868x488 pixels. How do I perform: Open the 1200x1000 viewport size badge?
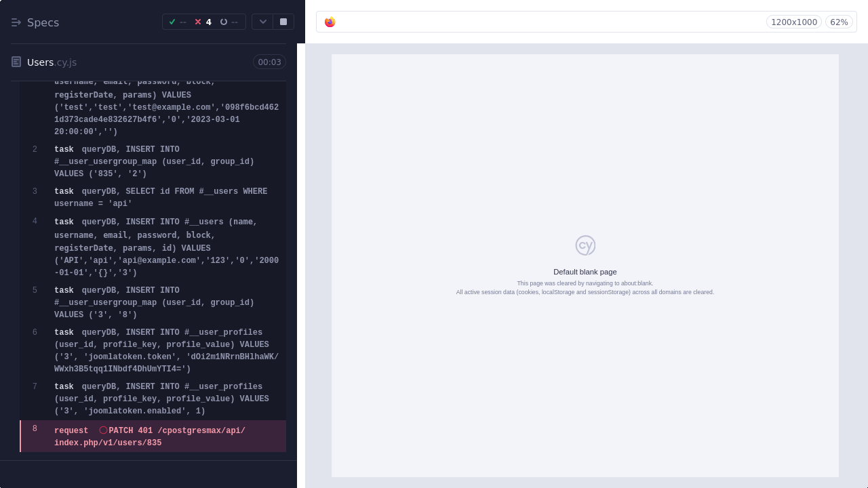(x=794, y=22)
